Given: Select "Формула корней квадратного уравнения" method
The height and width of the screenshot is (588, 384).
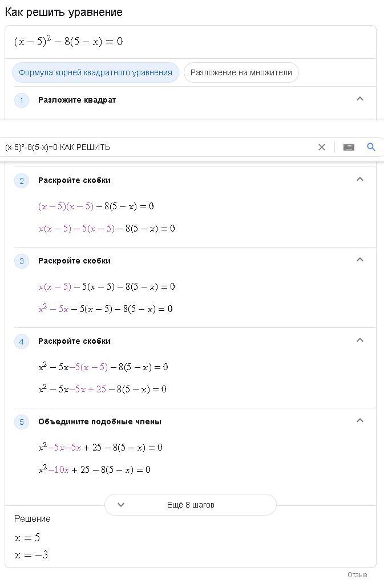Looking at the screenshot, I should point(95,72).
